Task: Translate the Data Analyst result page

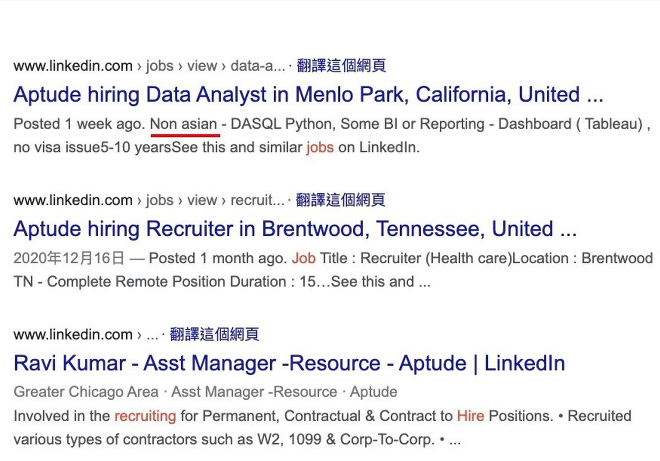Action: [341, 66]
